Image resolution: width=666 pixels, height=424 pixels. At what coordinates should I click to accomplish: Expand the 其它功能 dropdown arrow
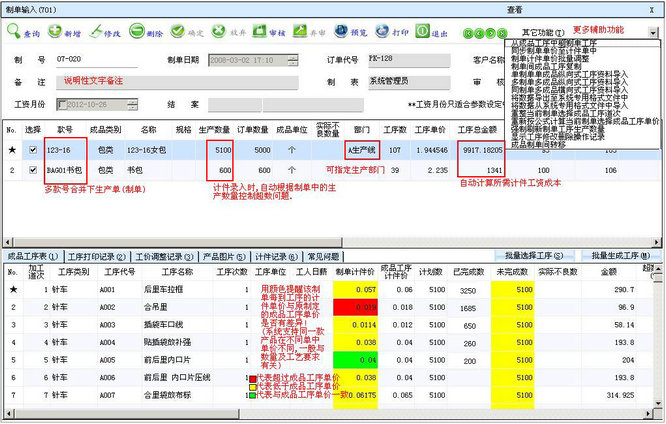[653, 32]
